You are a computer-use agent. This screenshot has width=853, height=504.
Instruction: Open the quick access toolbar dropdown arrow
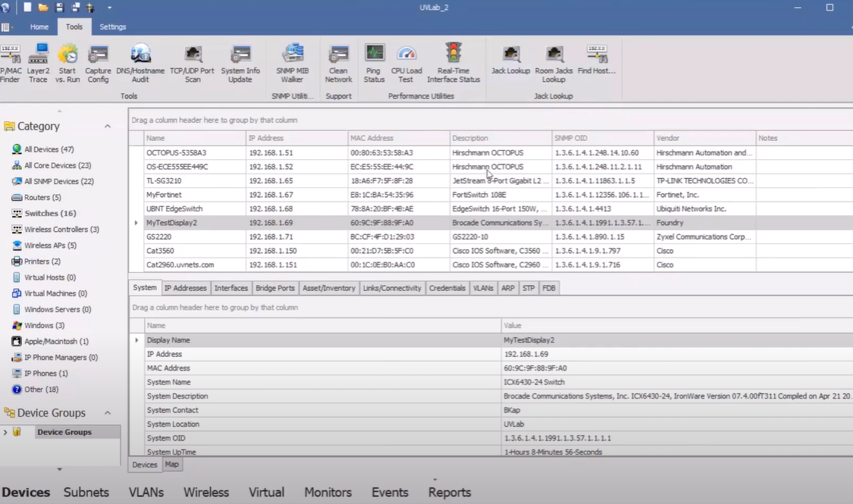pyautogui.click(x=109, y=8)
